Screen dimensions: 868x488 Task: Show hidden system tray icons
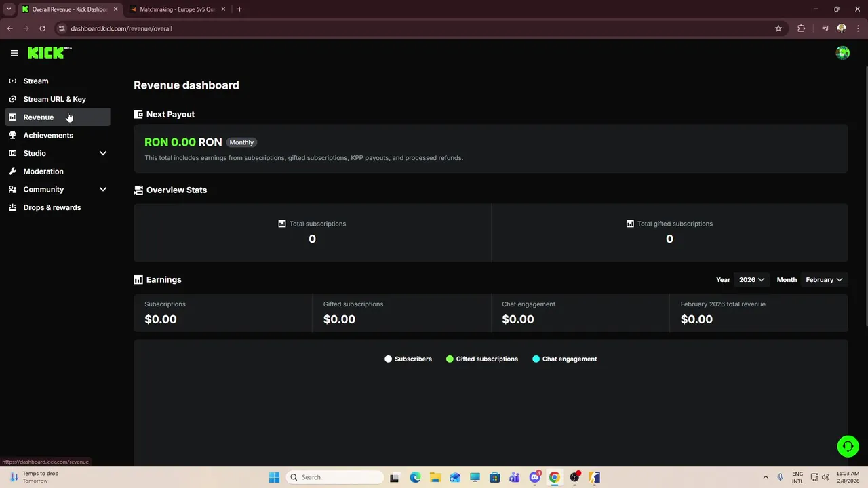[766, 477]
